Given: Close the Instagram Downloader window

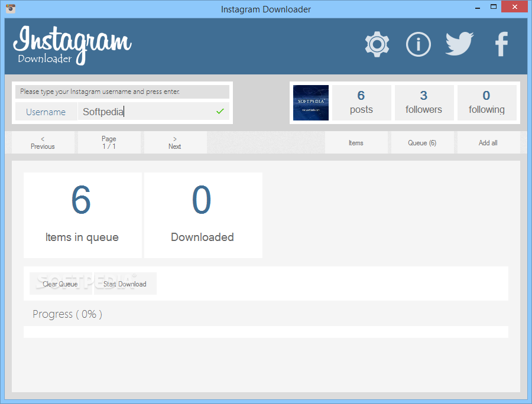Looking at the screenshot, I should pyautogui.click(x=514, y=6).
